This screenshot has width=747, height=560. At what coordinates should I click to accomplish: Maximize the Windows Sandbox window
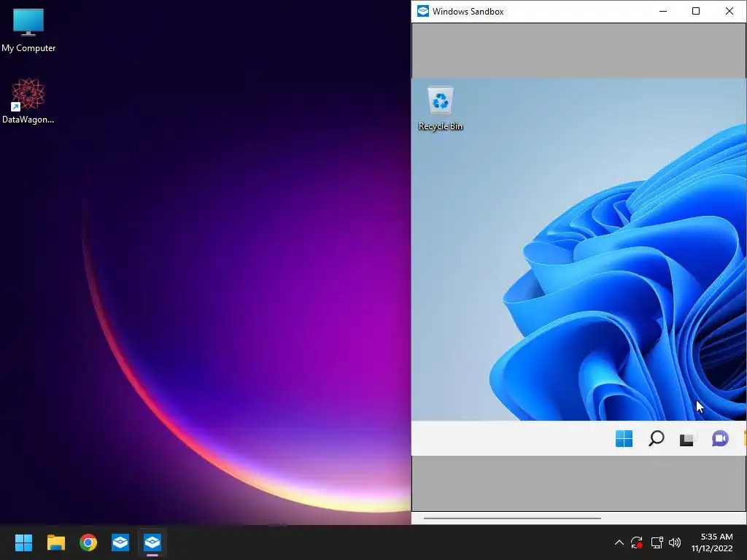point(695,11)
